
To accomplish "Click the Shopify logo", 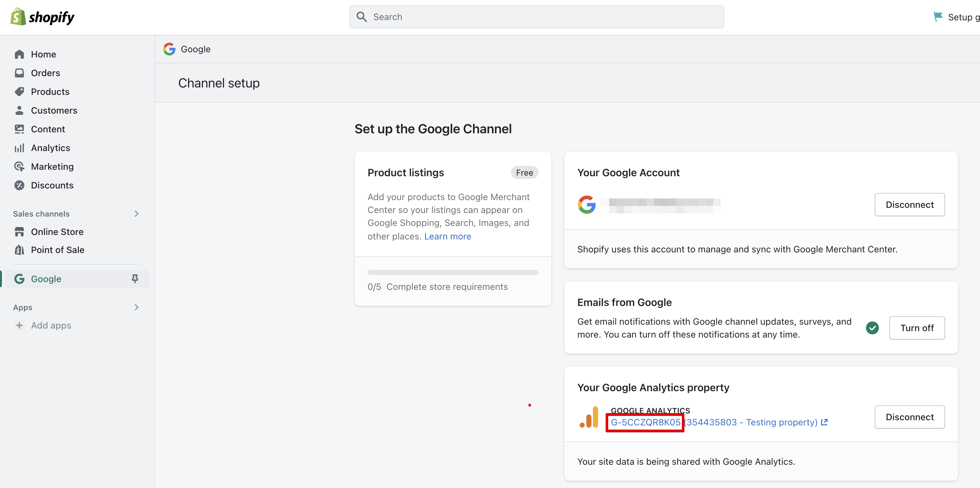I will coord(42,17).
